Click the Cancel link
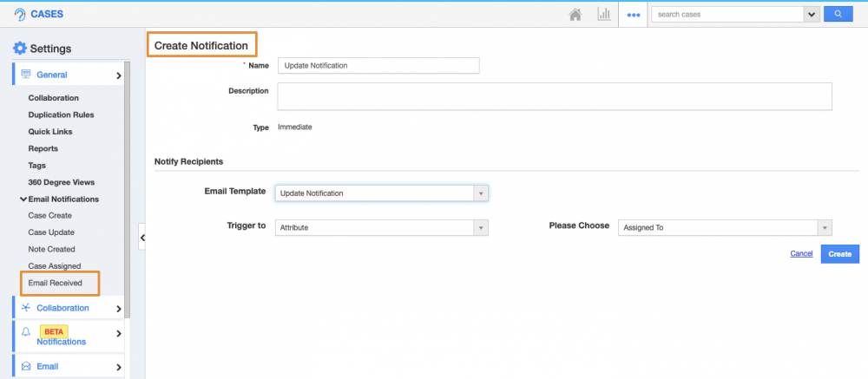This screenshot has width=868, height=379. point(801,253)
